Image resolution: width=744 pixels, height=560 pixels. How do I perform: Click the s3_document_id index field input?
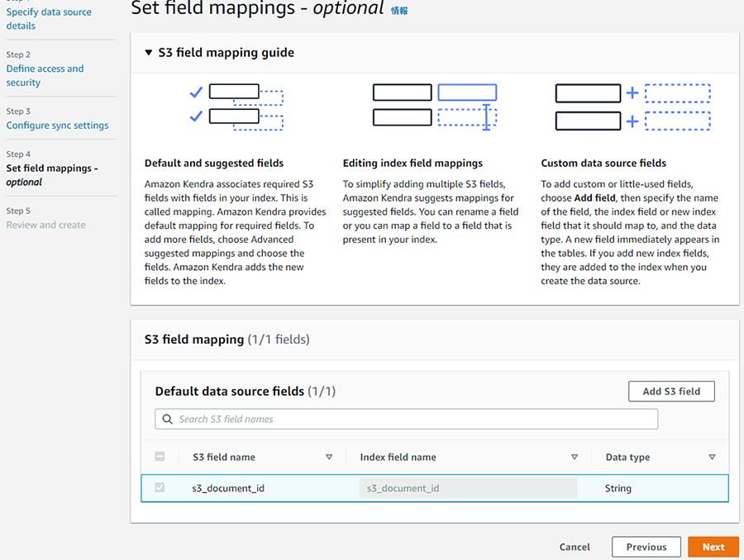click(469, 488)
